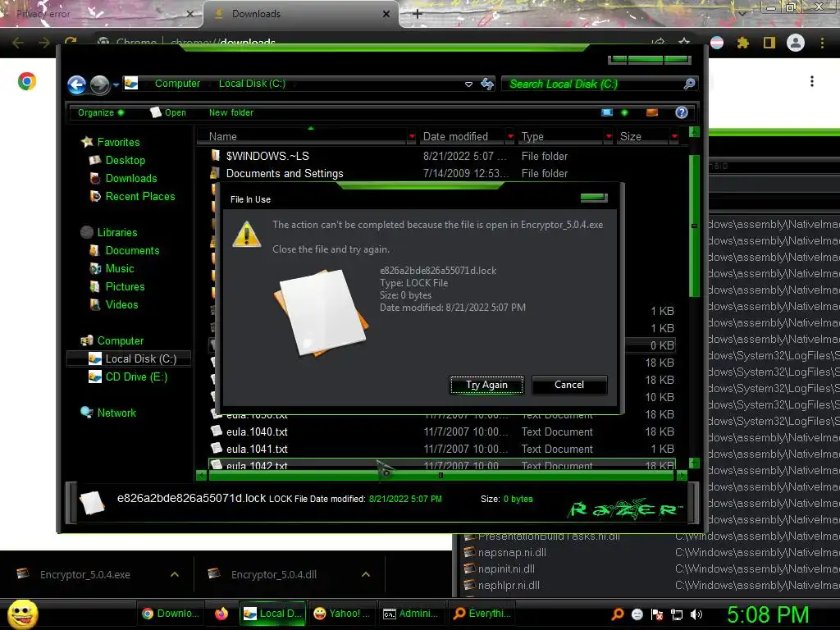Sort files by Name column header
Image resolution: width=840 pixels, height=630 pixels.
click(x=303, y=137)
